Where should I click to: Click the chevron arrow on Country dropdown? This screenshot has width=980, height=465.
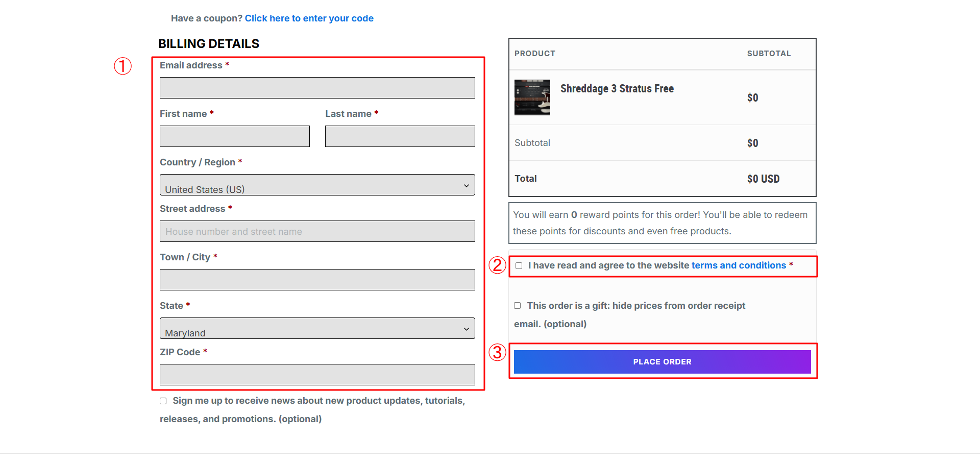(x=466, y=185)
